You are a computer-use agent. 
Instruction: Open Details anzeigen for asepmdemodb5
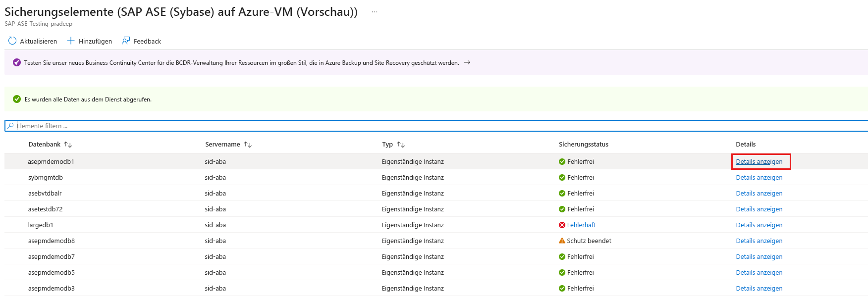[x=759, y=272]
